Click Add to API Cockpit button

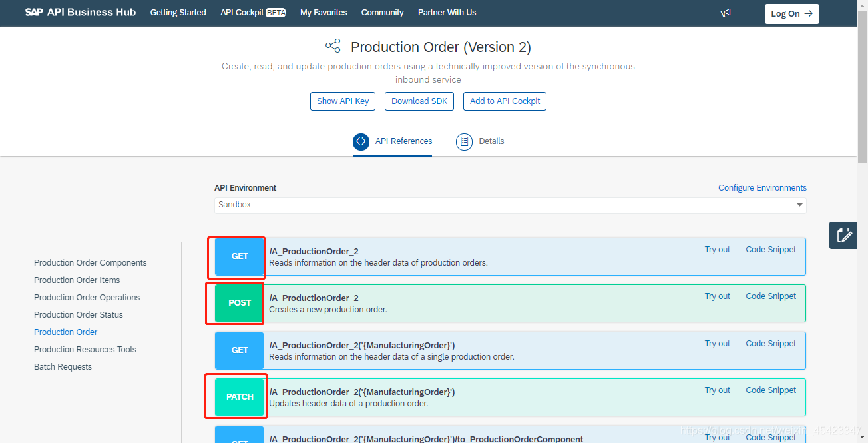coord(505,101)
